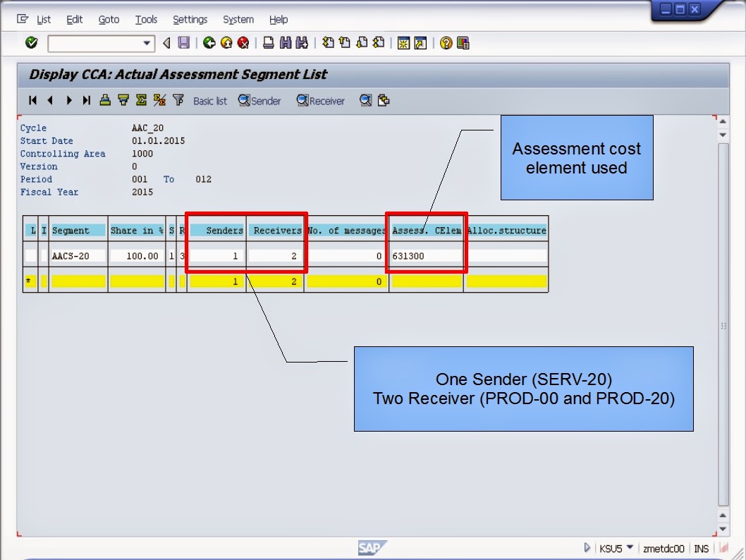Image resolution: width=746 pixels, height=560 pixels.
Task: Click the cycle value AAC_20
Action: coord(147,128)
